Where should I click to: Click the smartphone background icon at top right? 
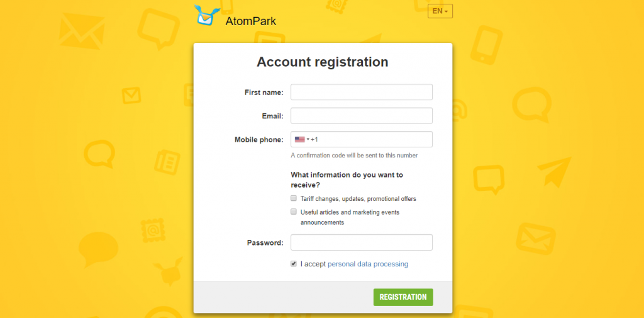pyautogui.click(x=486, y=45)
